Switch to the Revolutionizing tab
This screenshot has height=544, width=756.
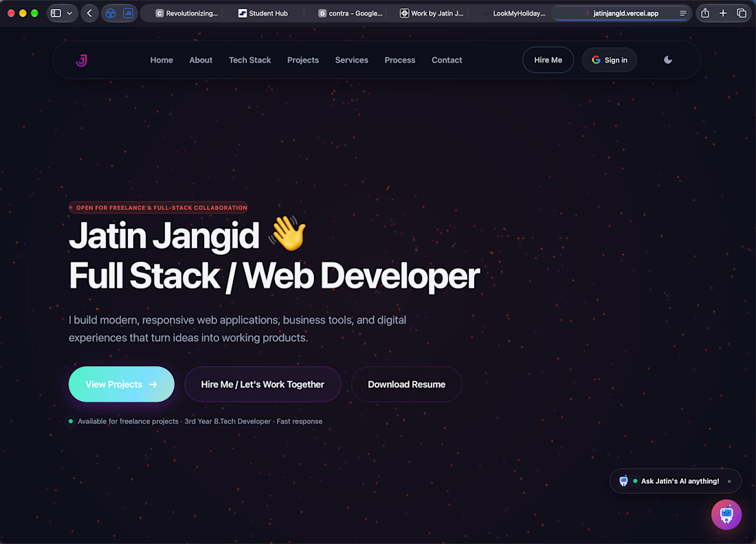pyautogui.click(x=186, y=13)
